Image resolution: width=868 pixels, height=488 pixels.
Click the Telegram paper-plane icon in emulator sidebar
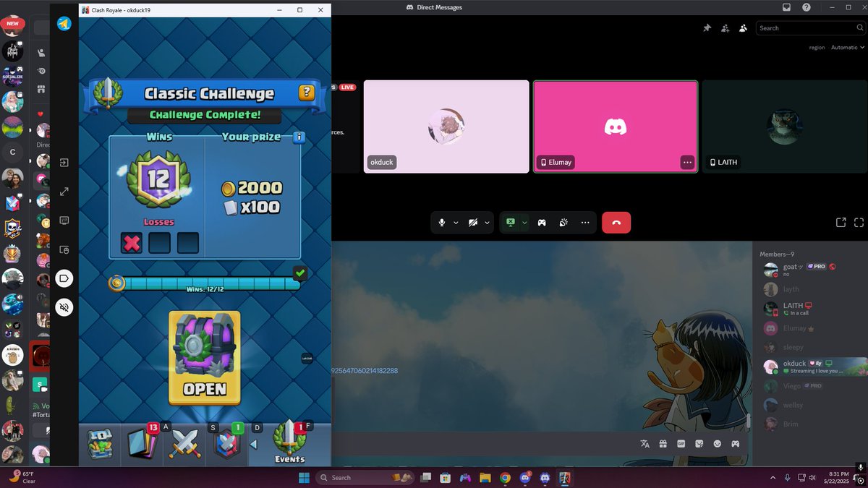[64, 24]
